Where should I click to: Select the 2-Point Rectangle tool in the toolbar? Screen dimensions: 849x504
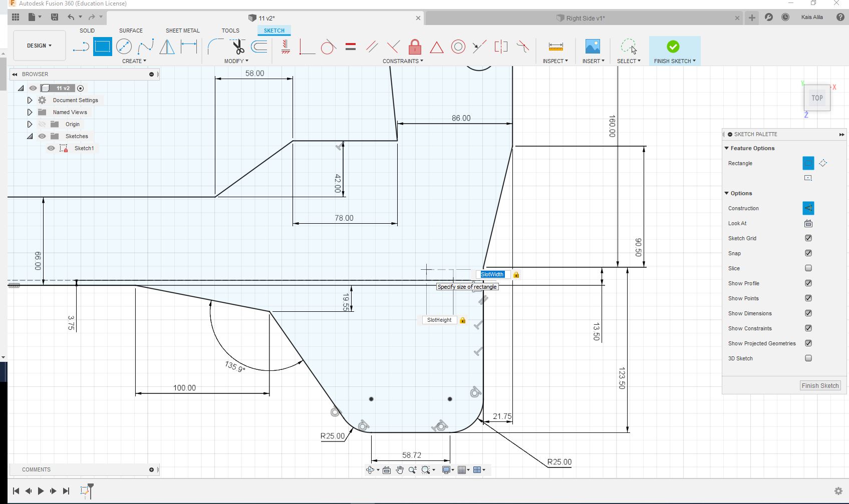tap(103, 47)
